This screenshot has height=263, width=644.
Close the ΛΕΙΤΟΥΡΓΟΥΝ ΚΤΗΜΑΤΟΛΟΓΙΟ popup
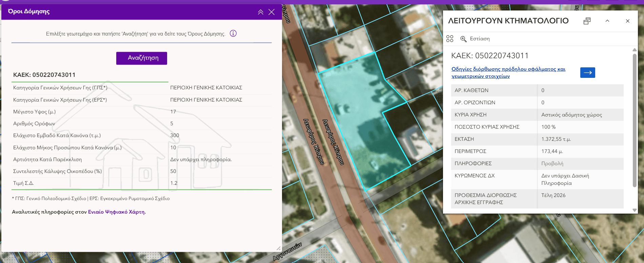(628, 21)
